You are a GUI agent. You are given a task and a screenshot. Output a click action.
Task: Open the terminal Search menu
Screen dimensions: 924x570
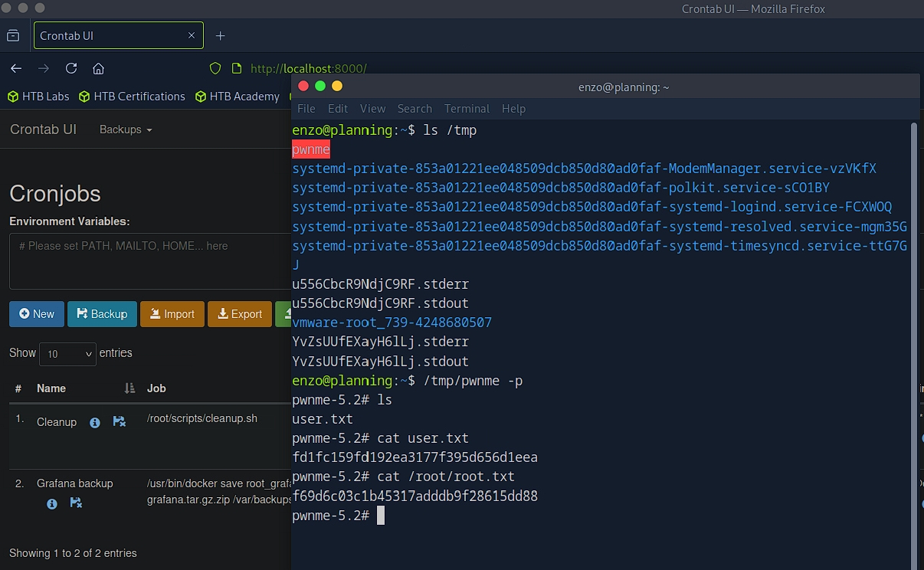(x=414, y=109)
